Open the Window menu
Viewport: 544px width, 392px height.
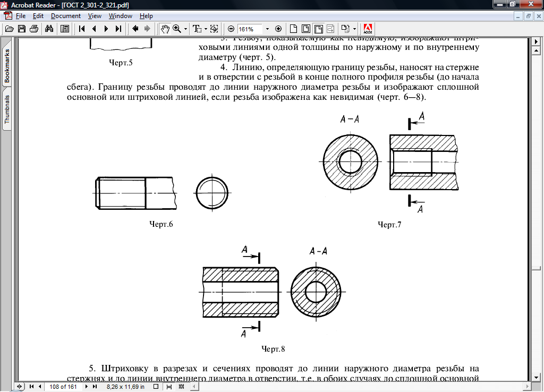pyautogui.click(x=121, y=16)
